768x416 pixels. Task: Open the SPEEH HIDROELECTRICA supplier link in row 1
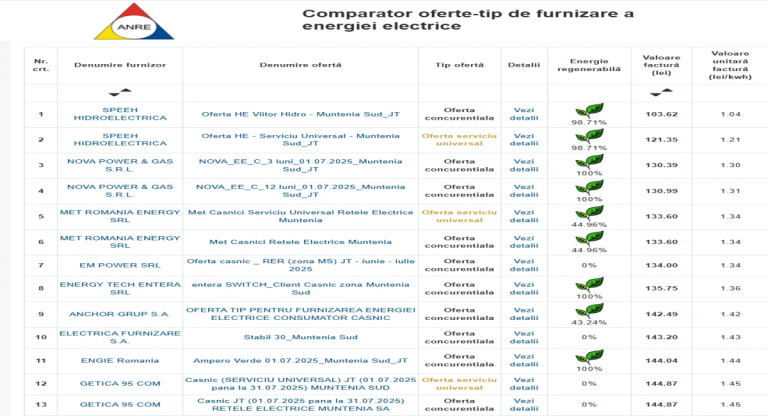point(120,114)
